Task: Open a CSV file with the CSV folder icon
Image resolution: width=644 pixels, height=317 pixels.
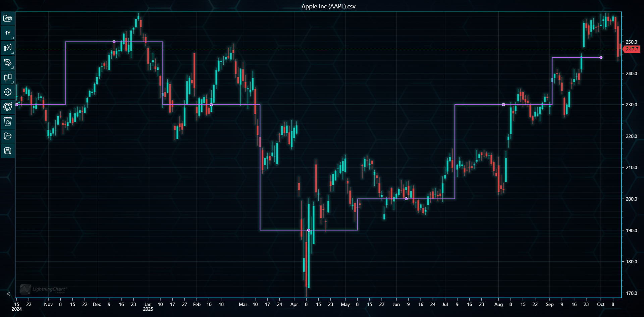Action: point(8,18)
